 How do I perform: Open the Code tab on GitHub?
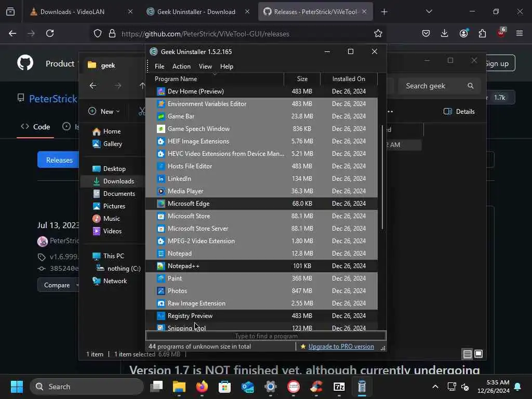tap(35, 127)
